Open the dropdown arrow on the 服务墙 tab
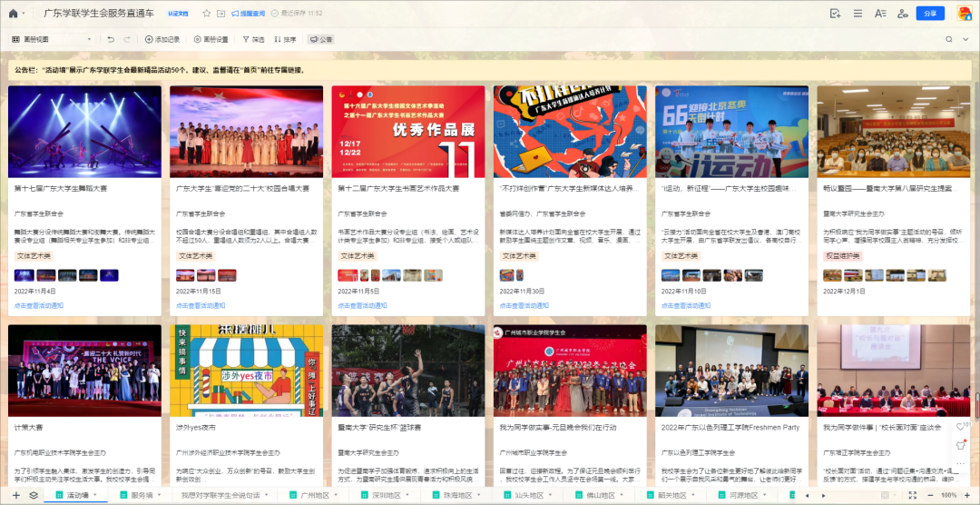 click(x=159, y=495)
